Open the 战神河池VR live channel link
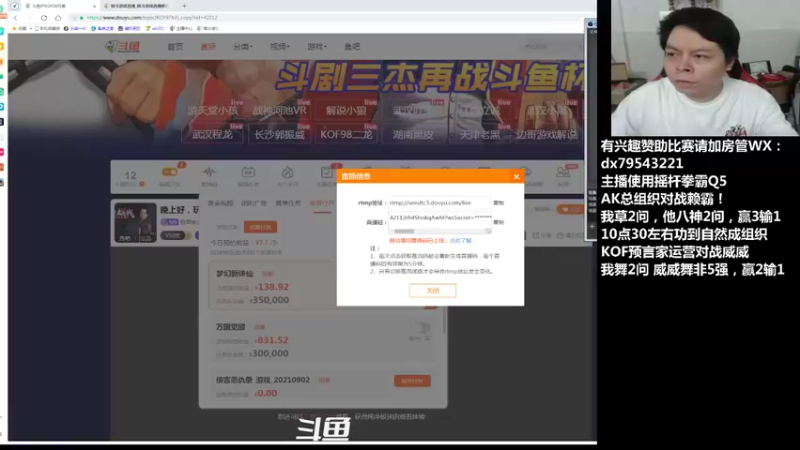The width and height of the screenshot is (800, 450). coord(280,110)
